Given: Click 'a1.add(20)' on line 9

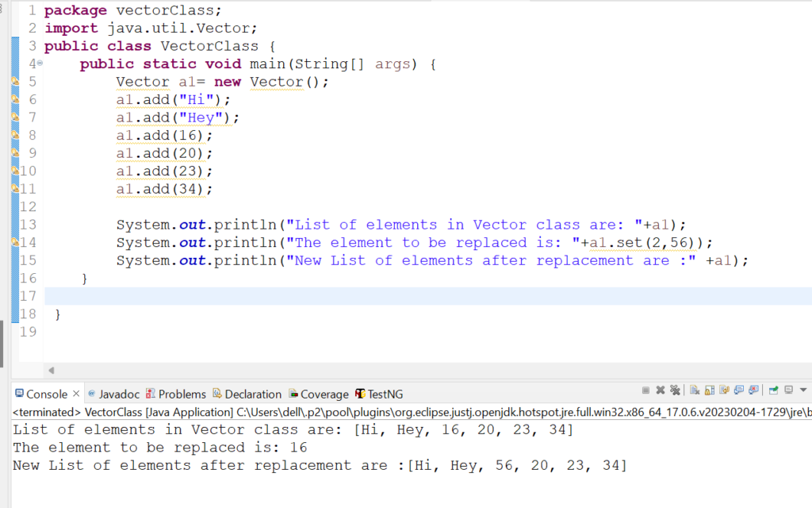Looking at the screenshot, I should pyautogui.click(x=159, y=153).
